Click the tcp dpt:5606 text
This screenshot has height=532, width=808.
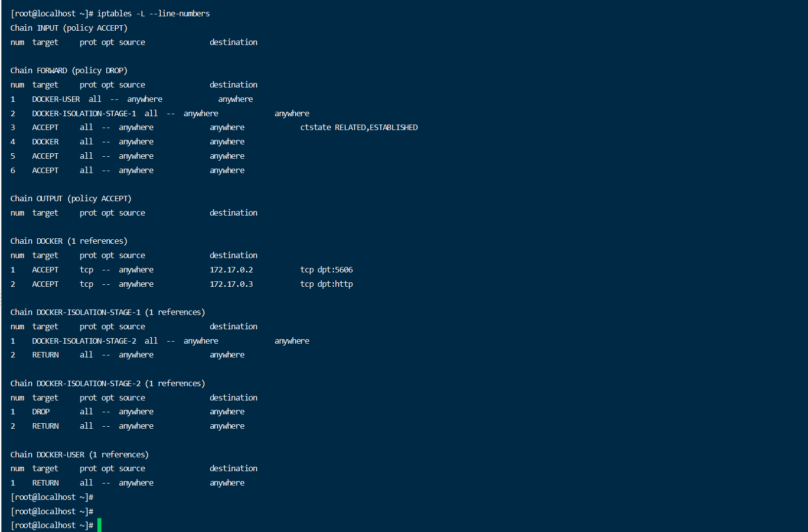[x=326, y=270]
